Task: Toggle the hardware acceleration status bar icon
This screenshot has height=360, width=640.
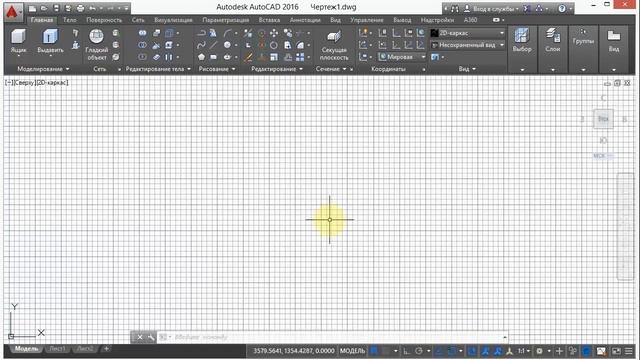Action: (587, 351)
